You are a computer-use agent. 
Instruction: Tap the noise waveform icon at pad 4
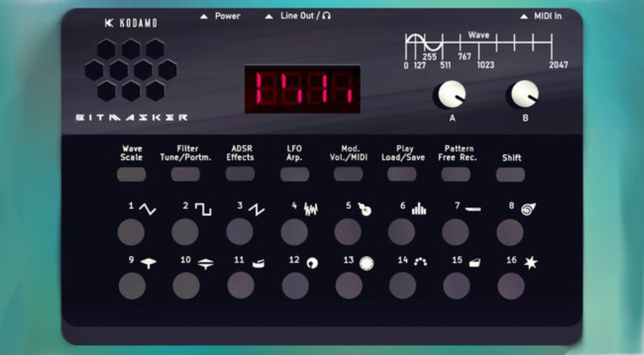pyautogui.click(x=311, y=209)
